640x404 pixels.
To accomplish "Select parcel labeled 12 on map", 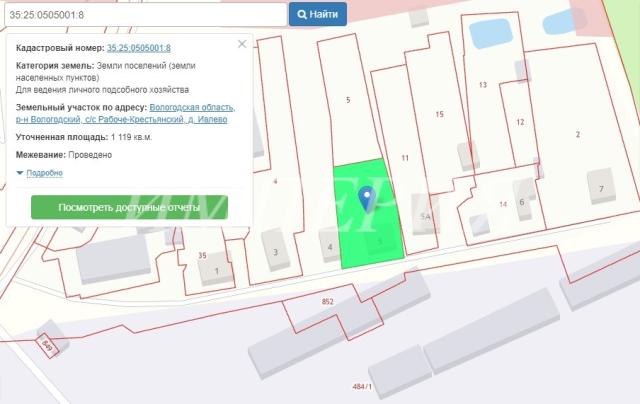I will pyautogui.click(x=520, y=122).
